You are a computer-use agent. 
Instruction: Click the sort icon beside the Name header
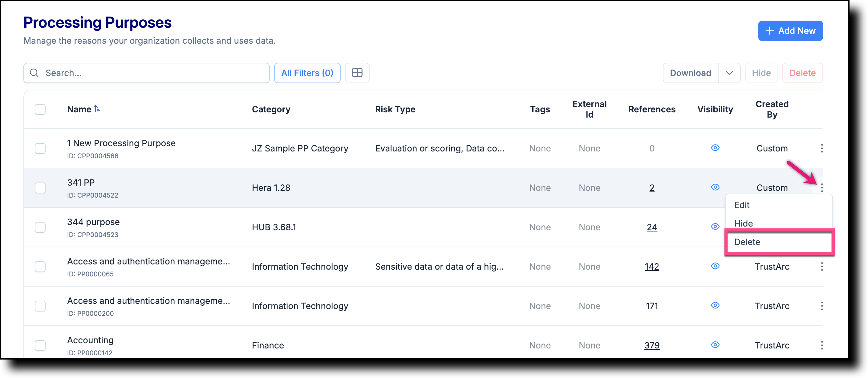pos(98,109)
